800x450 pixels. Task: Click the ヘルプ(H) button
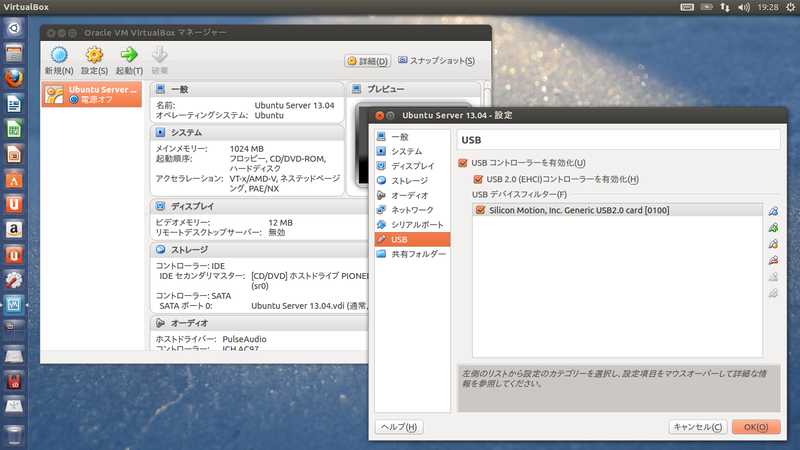pyautogui.click(x=399, y=427)
